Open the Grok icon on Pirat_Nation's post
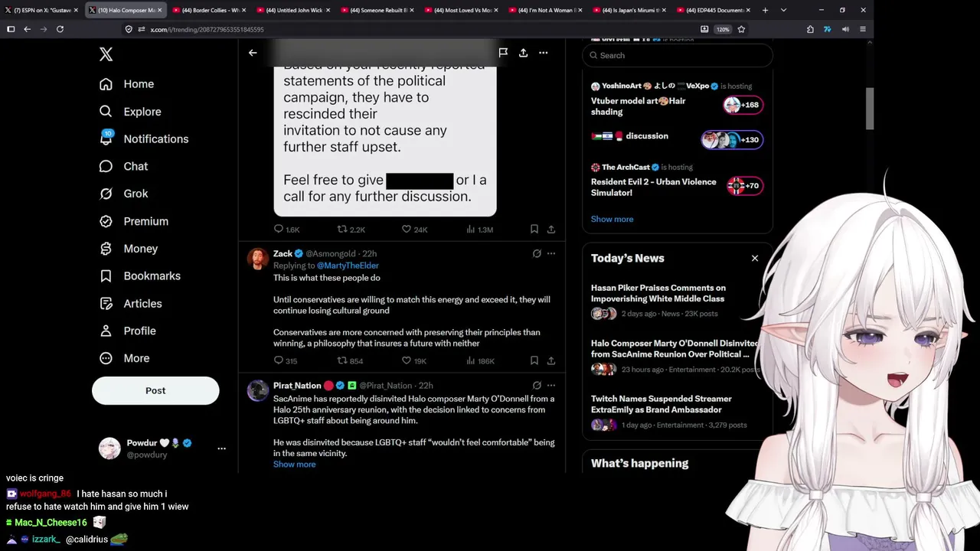Screen dimensions: 980x551 point(537,385)
